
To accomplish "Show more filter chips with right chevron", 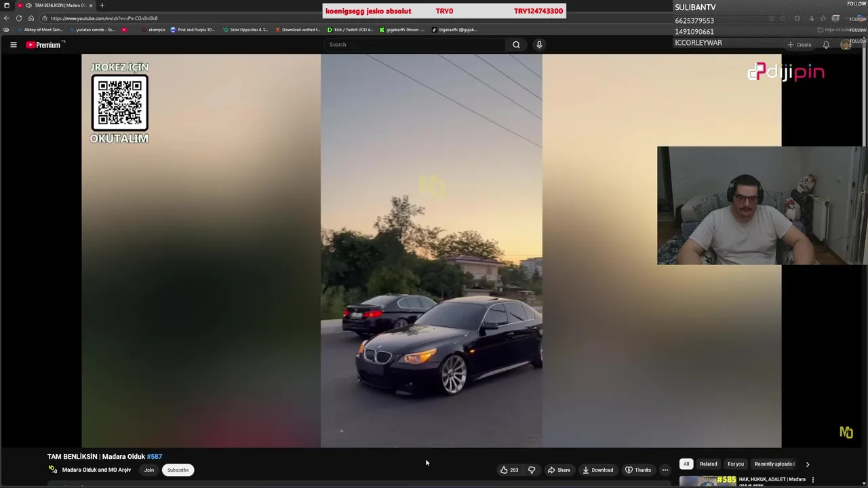I will coord(807,464).
